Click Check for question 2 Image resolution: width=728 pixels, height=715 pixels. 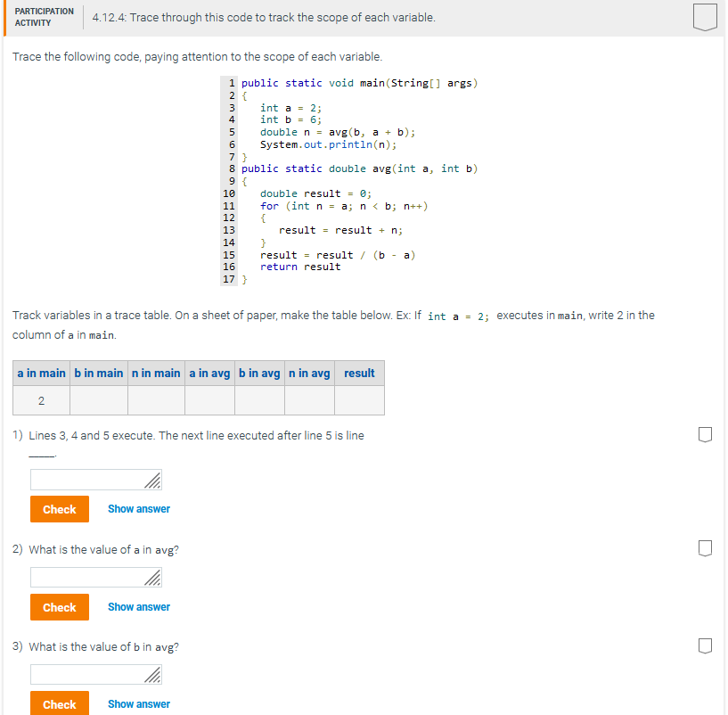coord(59,607)
